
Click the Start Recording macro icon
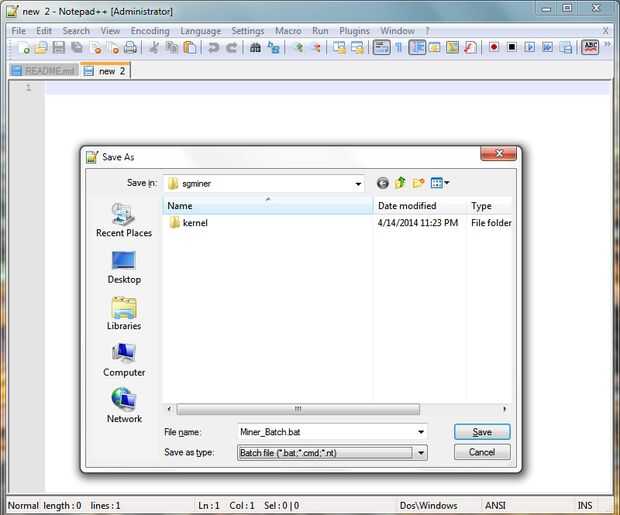pyautogui.click(x=493, y=48)
